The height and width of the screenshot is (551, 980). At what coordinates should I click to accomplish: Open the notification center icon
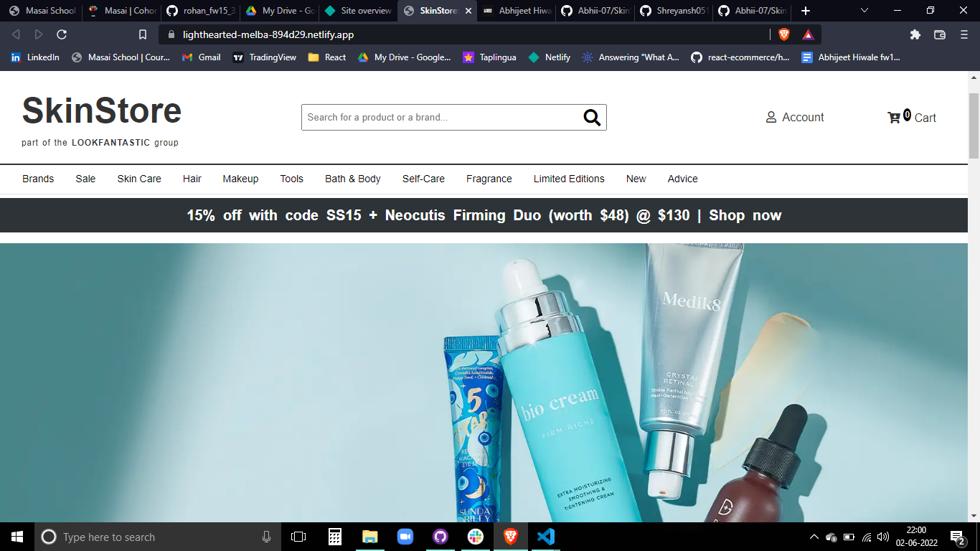[957, 537]
